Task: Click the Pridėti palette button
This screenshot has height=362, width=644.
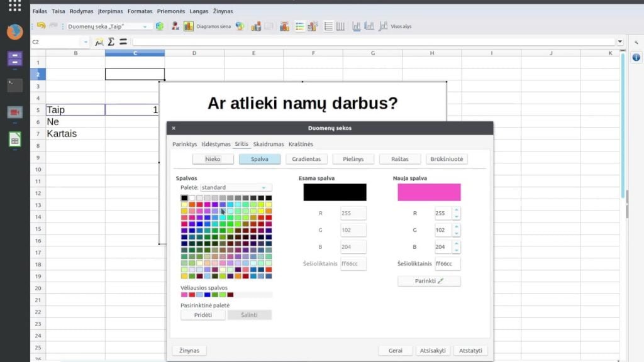Action: (203, 315)
